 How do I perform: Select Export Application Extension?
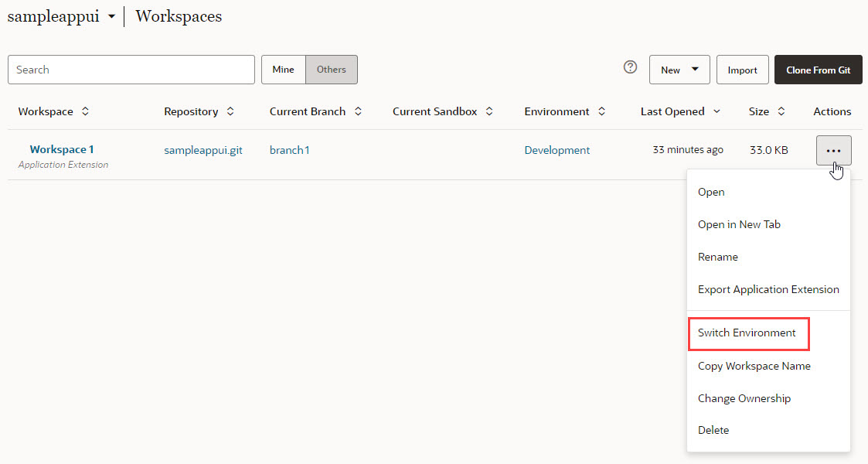(768, 289)
